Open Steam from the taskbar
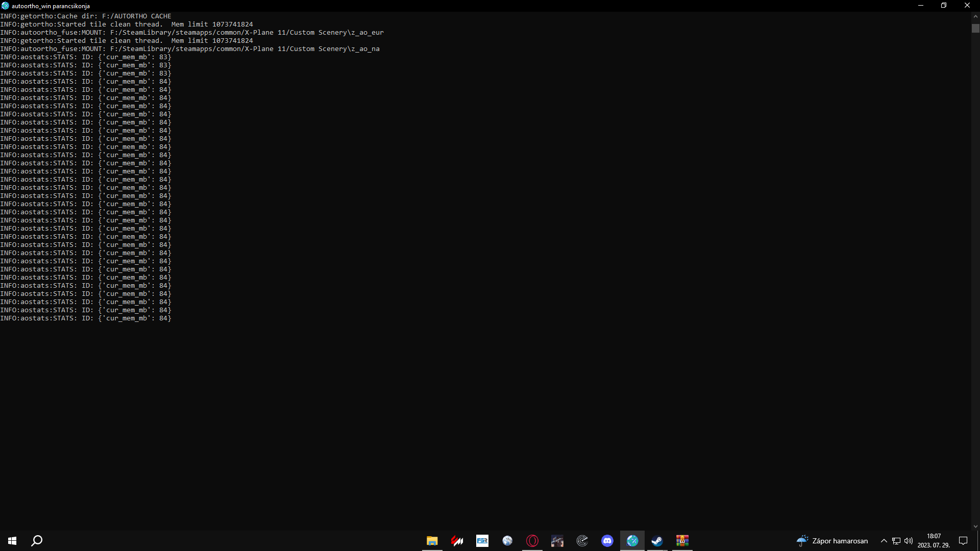980x551 pixels. 657,541
